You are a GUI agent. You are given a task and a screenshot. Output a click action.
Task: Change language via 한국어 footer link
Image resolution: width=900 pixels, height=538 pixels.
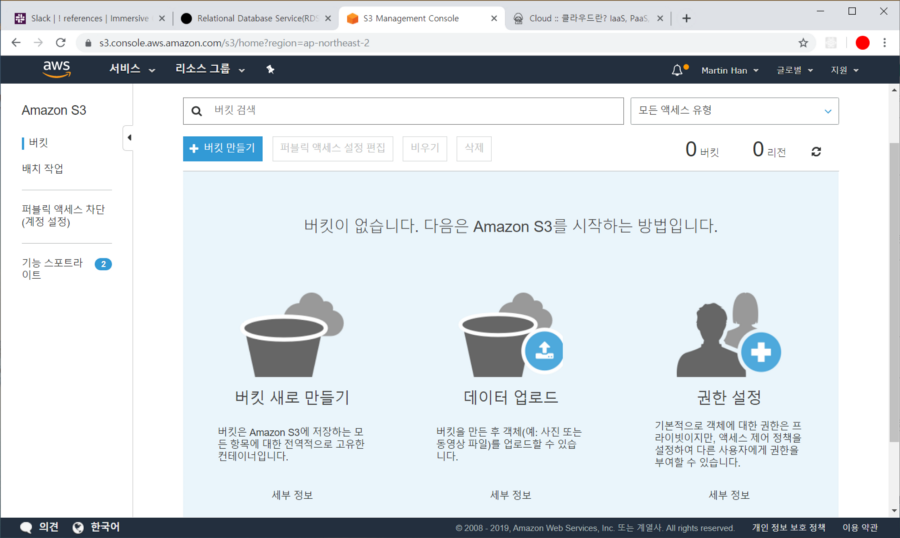[105, 527]
